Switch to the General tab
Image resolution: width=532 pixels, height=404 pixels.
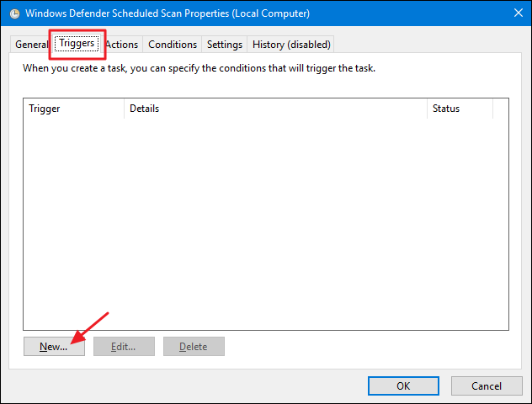click(x=31, y=45)
